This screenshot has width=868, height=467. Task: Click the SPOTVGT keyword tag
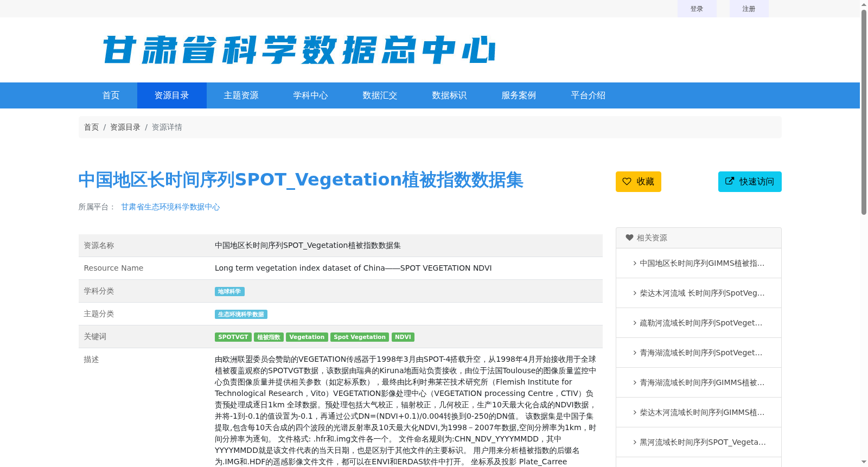coord(233,337)
